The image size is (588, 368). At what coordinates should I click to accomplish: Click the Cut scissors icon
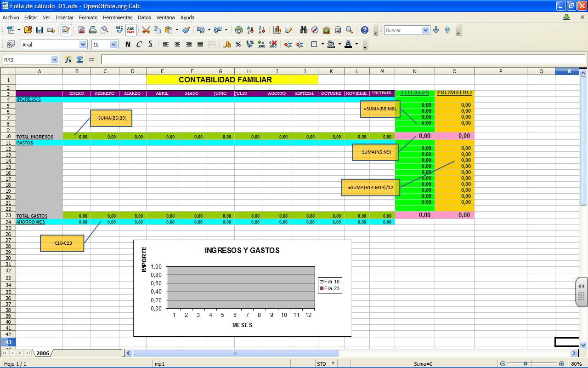coord(146,30)
